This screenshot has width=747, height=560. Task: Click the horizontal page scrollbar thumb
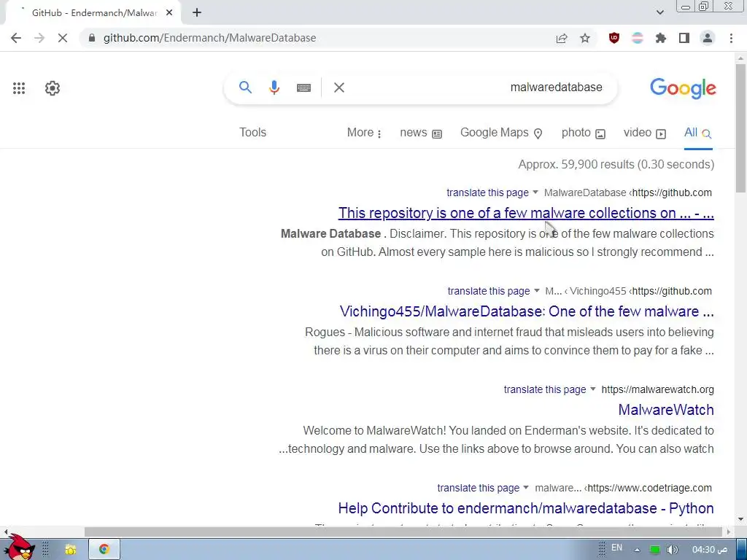(403, 532)
